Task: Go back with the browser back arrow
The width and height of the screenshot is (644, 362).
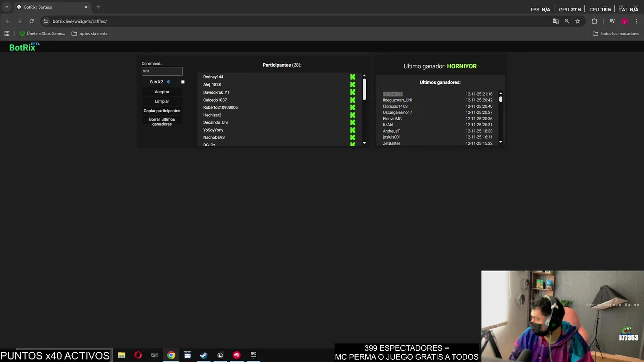Action: (7, 21)
